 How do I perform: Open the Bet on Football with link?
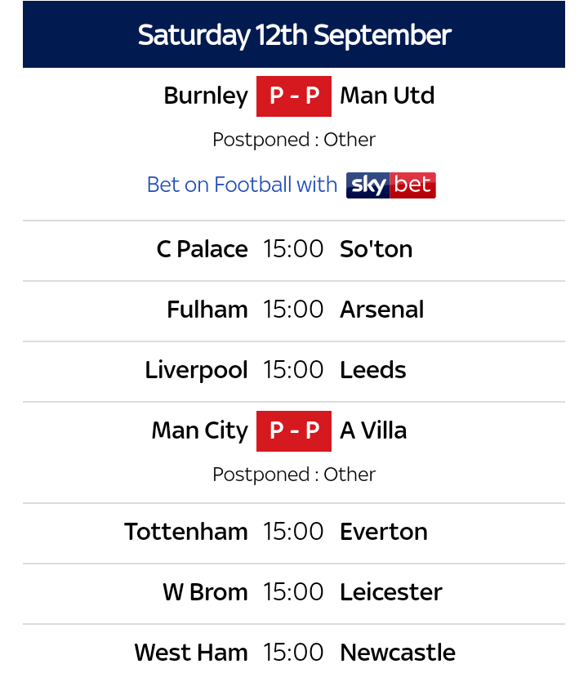tap(242, 185)
